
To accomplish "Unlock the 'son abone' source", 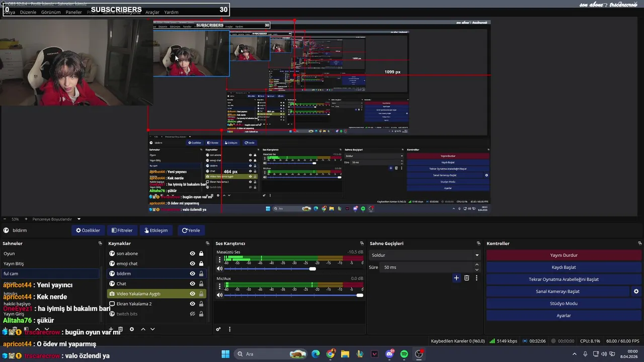I will [x=201, y=253].
